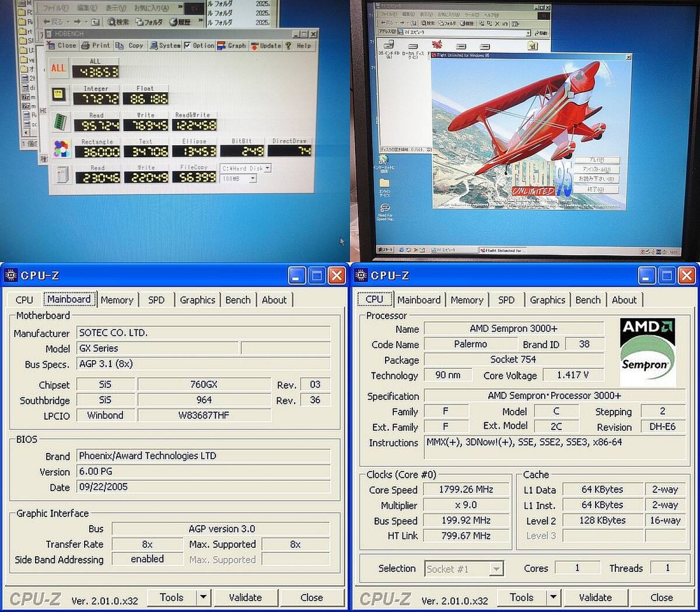Image resolution: width=700 pixels, height=612 pixels.
Task: Open Memory tab in the Mainboard CPU-Z window
Action: click(x=117, y=300)
